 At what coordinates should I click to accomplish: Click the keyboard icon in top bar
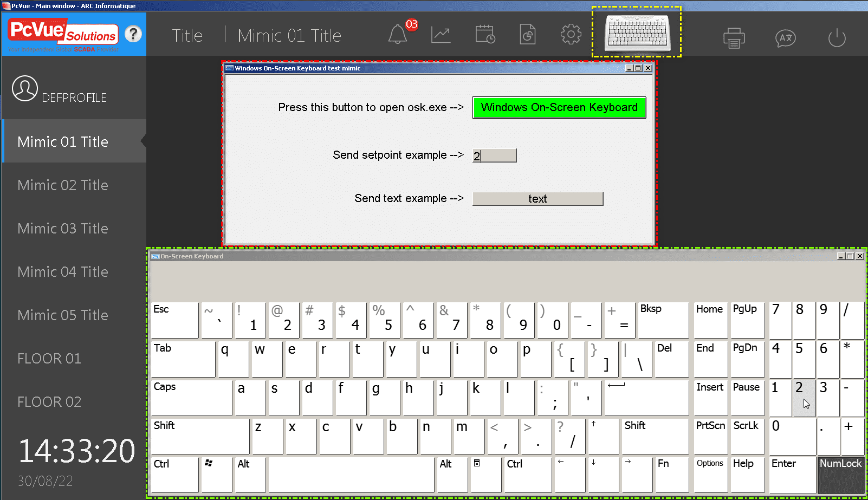(x=637, y=33)
